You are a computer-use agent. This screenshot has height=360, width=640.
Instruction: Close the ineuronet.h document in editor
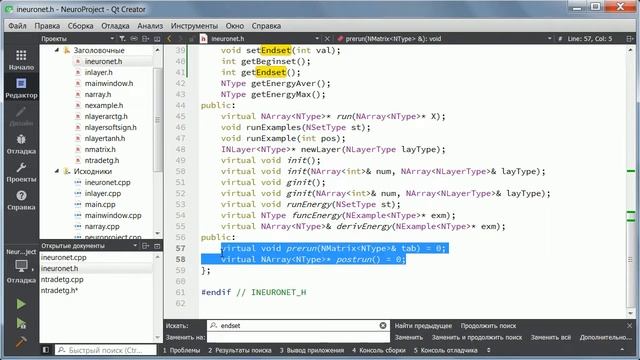pos(327,39)
